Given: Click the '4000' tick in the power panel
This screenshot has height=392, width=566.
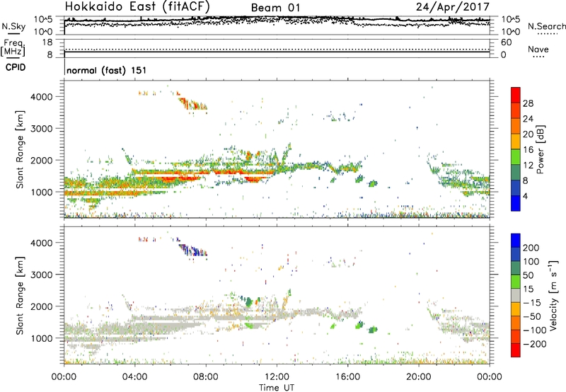Looking at the screenshot, I should pos(41,97).
